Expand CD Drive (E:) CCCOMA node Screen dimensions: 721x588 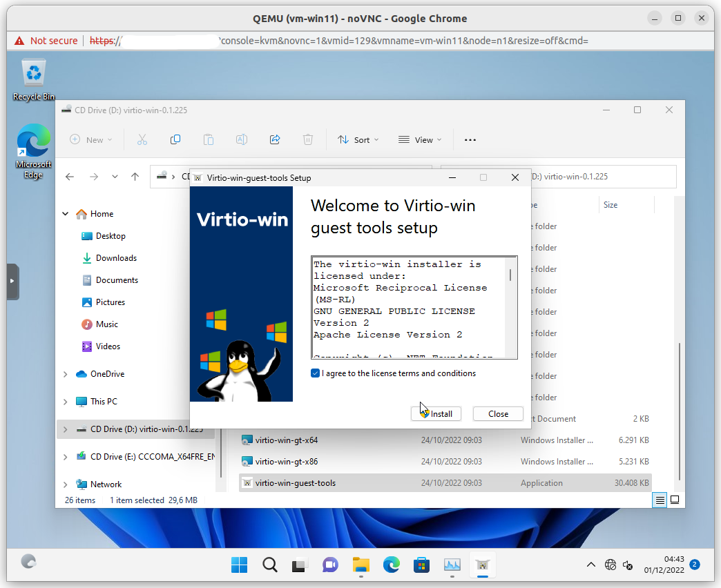tap(66, 457)
